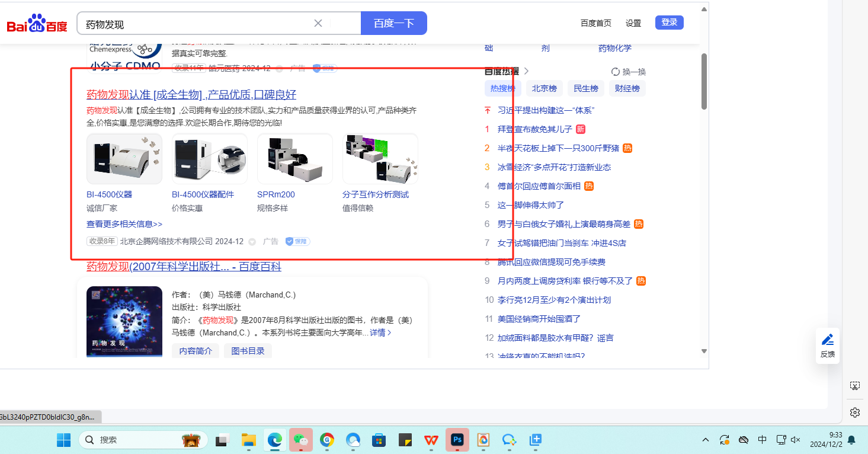
Task: Click the 药物发现 book cover thumbnail
Action: 124,322
